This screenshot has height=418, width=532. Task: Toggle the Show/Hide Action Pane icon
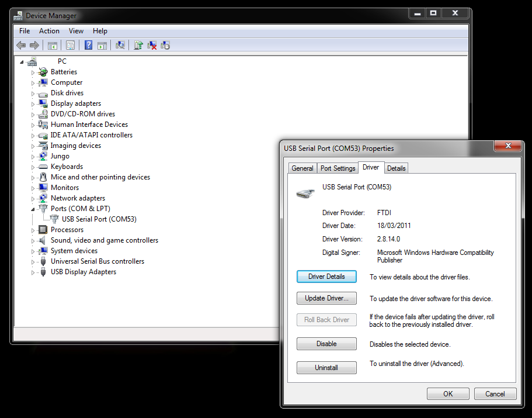coord(102,46)
